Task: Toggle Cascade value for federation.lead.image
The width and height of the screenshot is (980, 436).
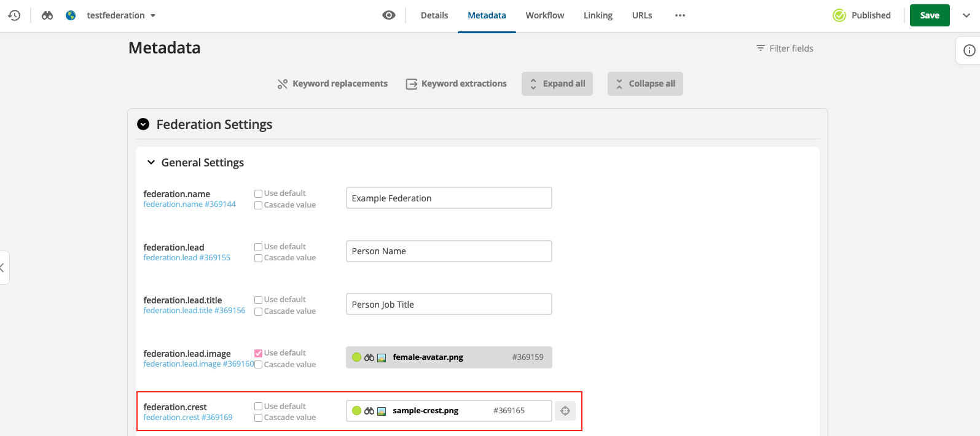Action: (x=259, y=365)
